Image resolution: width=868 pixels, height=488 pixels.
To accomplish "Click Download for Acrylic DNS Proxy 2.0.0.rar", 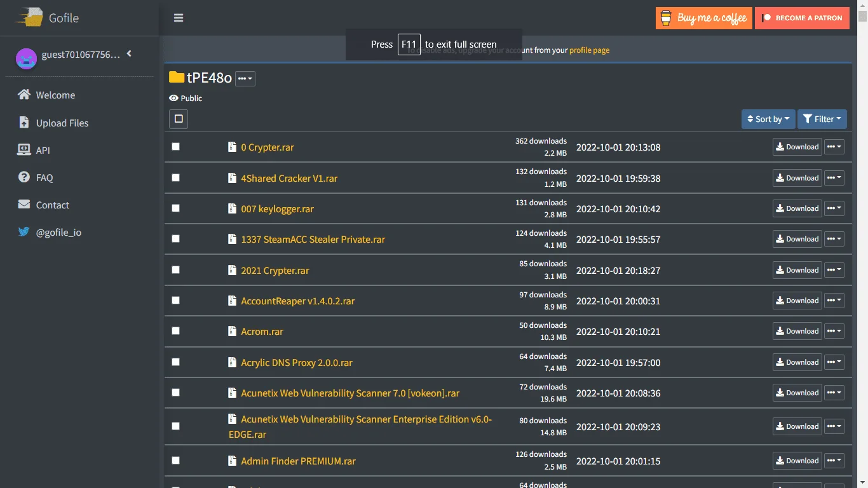I will click(797, 362).
